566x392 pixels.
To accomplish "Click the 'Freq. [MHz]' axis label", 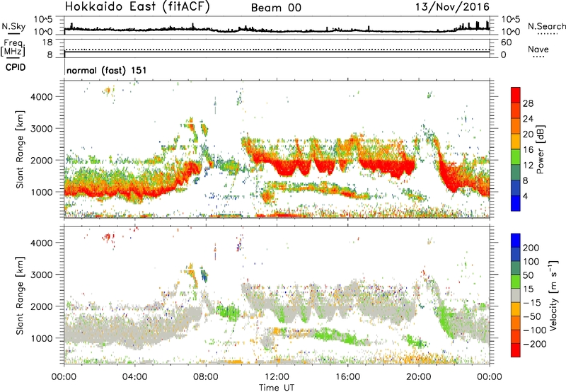I will tap(13, 48).
